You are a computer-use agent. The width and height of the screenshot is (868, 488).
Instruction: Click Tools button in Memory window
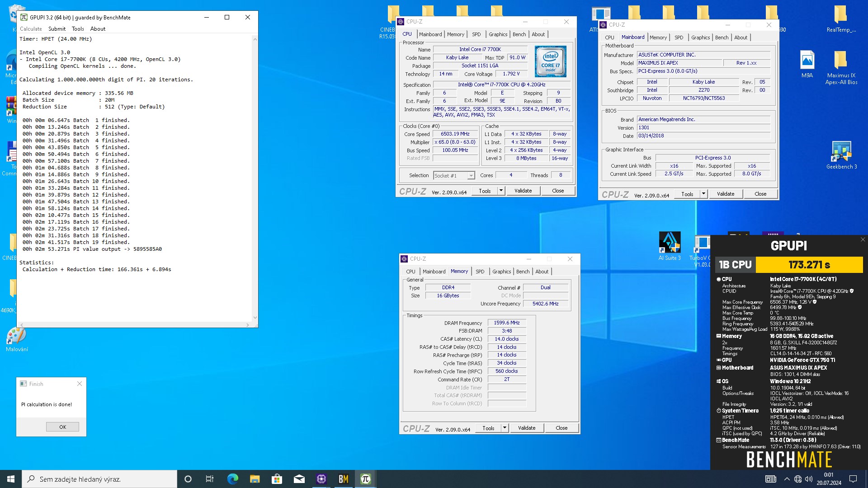coord(488,428)
